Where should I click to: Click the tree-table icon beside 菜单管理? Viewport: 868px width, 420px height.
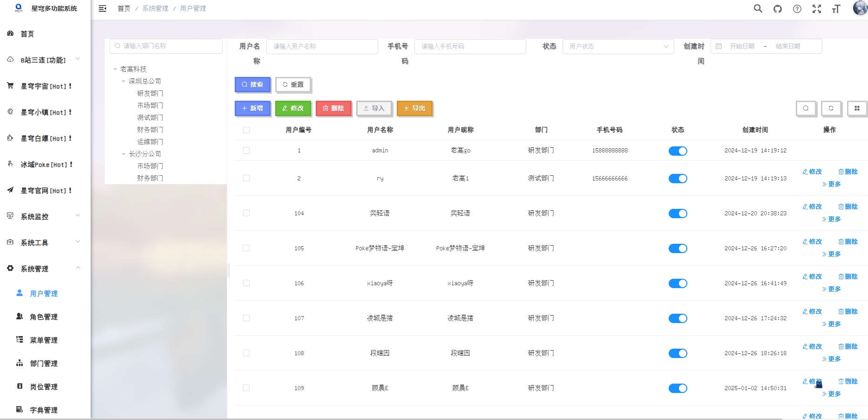[20, 340]
